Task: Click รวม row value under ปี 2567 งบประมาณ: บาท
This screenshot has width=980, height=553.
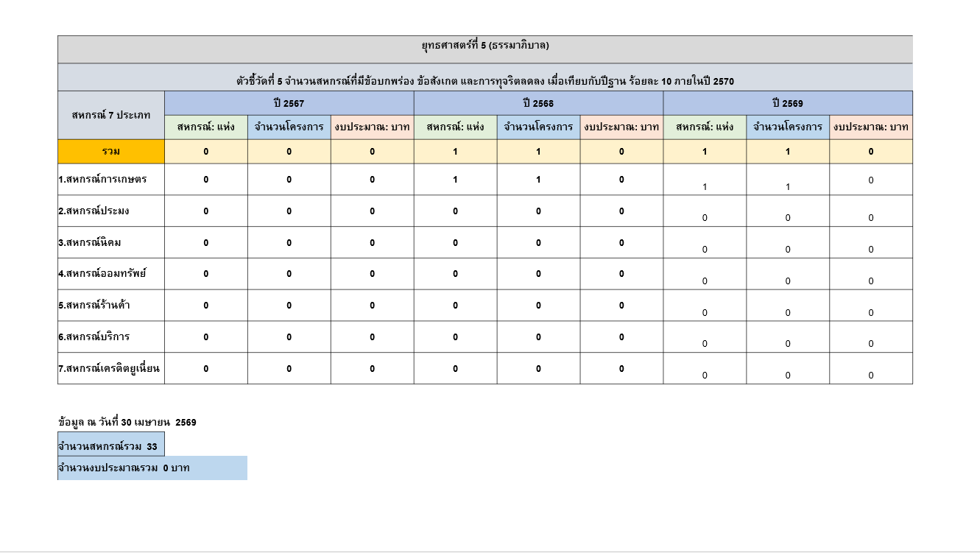Action: point(373,152)
